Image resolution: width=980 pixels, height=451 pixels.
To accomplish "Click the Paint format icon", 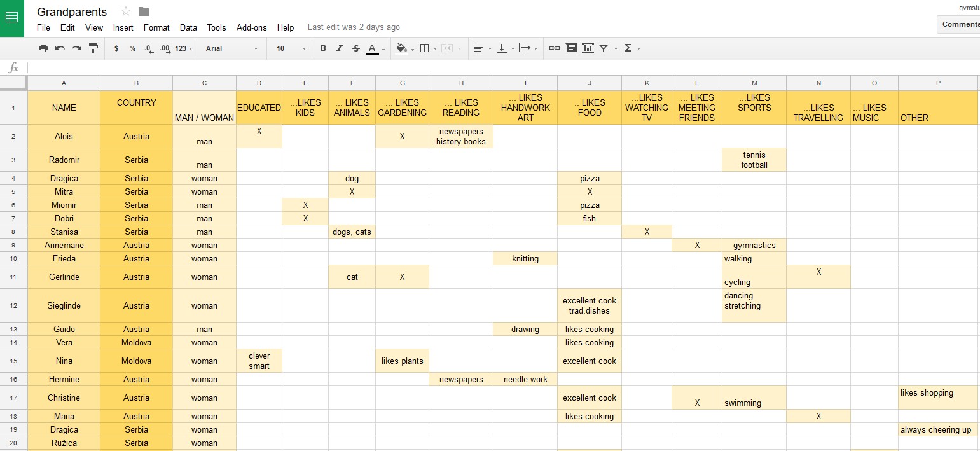I will [93, 48].
